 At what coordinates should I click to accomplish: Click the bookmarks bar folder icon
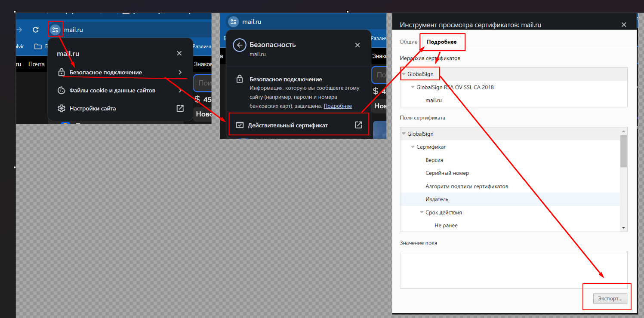[38, 46]
